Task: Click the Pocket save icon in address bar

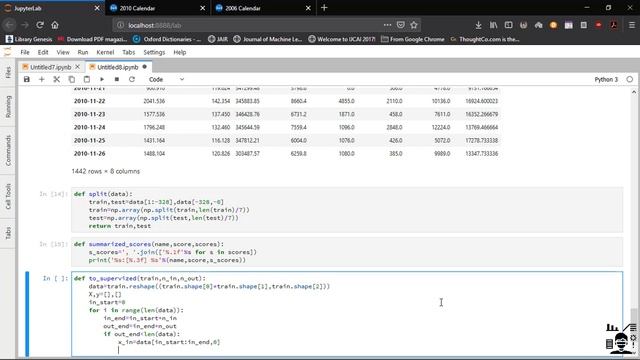Action: pyautogui.click(x=400, y=25)
